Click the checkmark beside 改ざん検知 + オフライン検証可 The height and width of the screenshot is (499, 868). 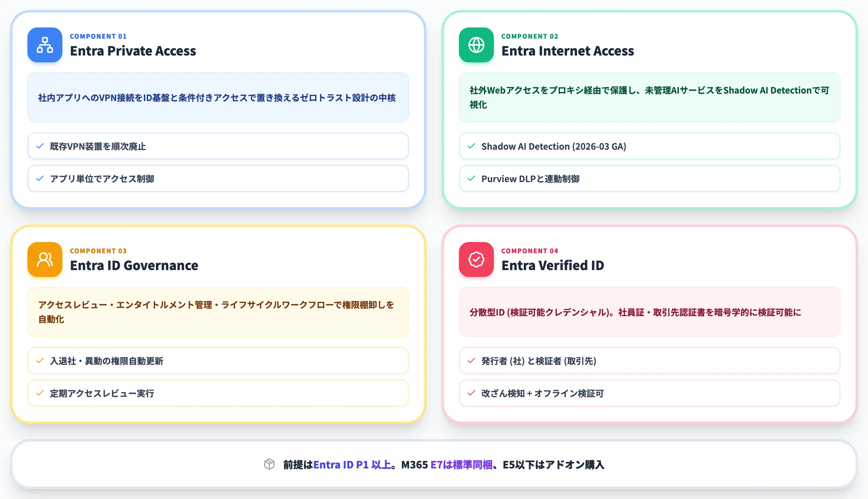click(x=471, y=393)
